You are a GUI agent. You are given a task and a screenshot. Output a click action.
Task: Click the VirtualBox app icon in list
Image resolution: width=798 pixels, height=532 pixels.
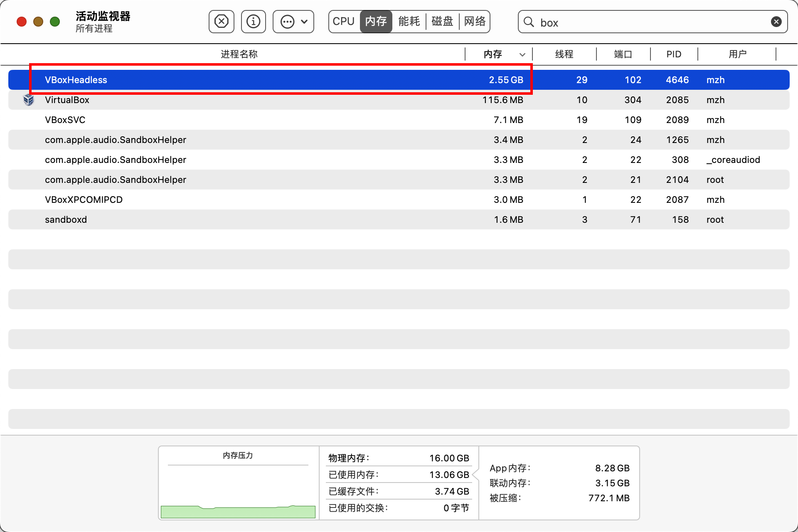pos(28,100)
